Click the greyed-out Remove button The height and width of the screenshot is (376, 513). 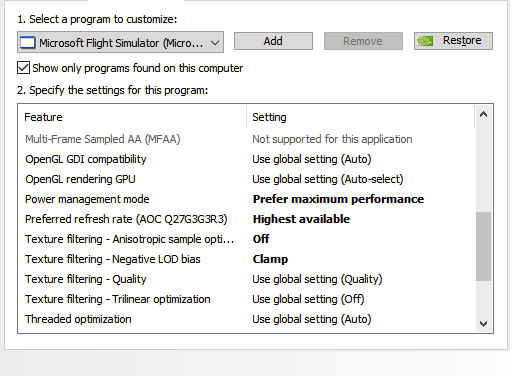coord(363,41)
